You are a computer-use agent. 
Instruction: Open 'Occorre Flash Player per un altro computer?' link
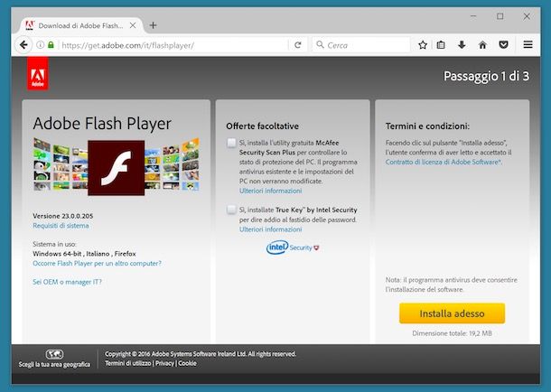(97, 263)
